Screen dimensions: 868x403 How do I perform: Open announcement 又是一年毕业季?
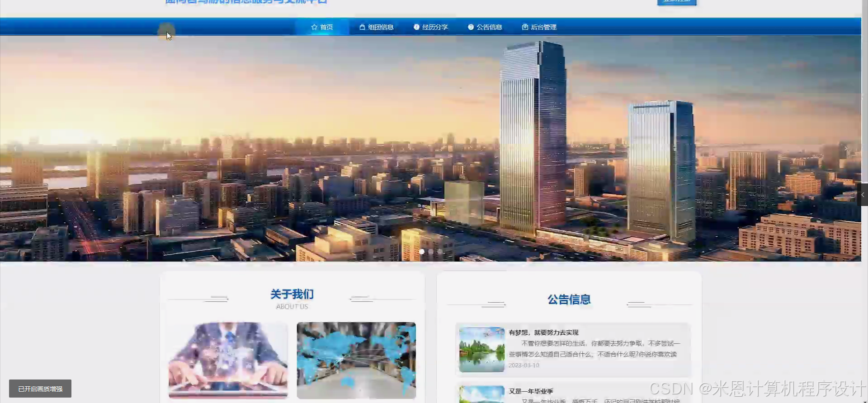click(x=531, y=391)
